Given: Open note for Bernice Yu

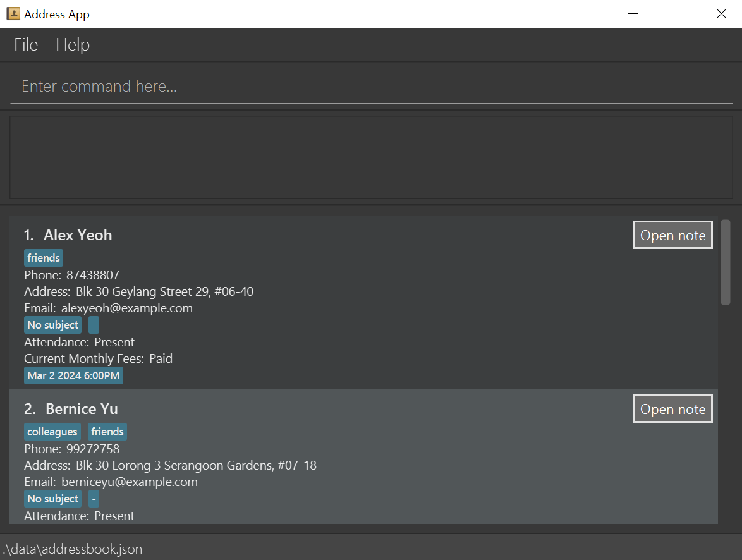Looking at the screenshot, I should (x=672, y=409).
